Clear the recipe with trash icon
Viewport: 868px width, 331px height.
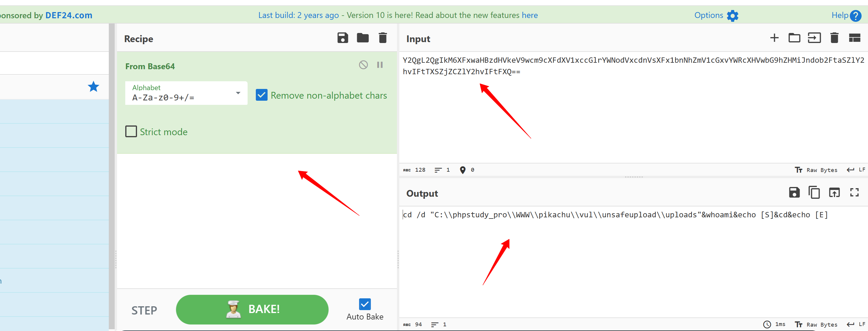pyautogui.click(x=383, y=38)
